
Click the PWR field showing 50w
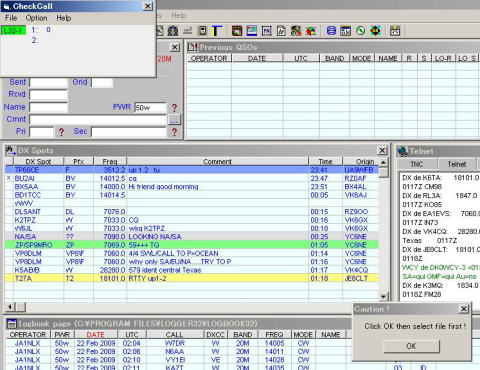[x=150, y=108]
